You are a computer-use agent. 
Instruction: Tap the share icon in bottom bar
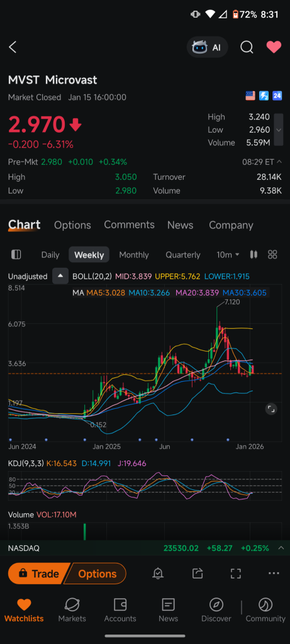197,574
